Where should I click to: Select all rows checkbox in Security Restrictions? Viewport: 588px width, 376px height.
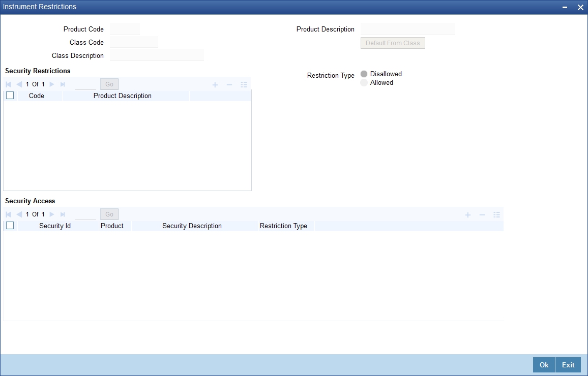(x=10, y=96)
